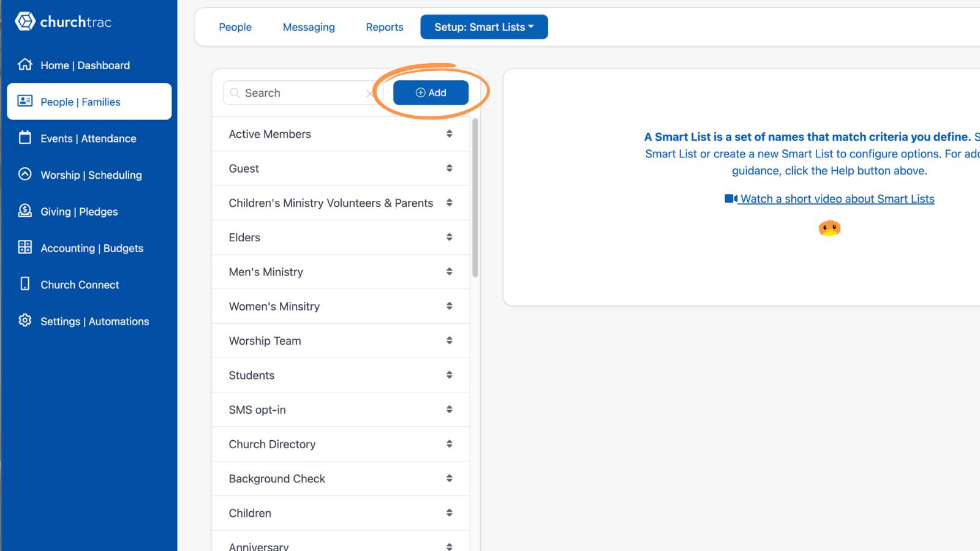Click the Worship chevron circle icon

[25, 174]
